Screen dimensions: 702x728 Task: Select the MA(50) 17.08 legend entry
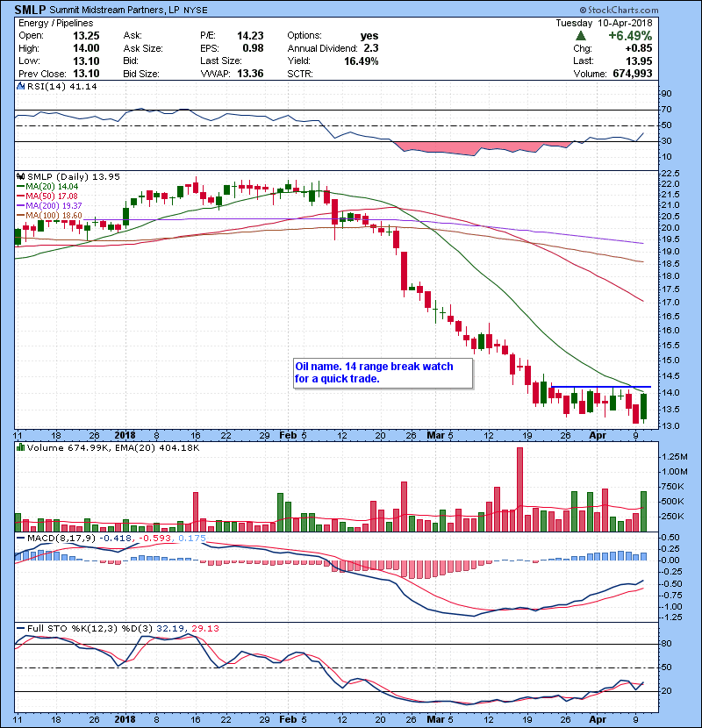(47, 196)
